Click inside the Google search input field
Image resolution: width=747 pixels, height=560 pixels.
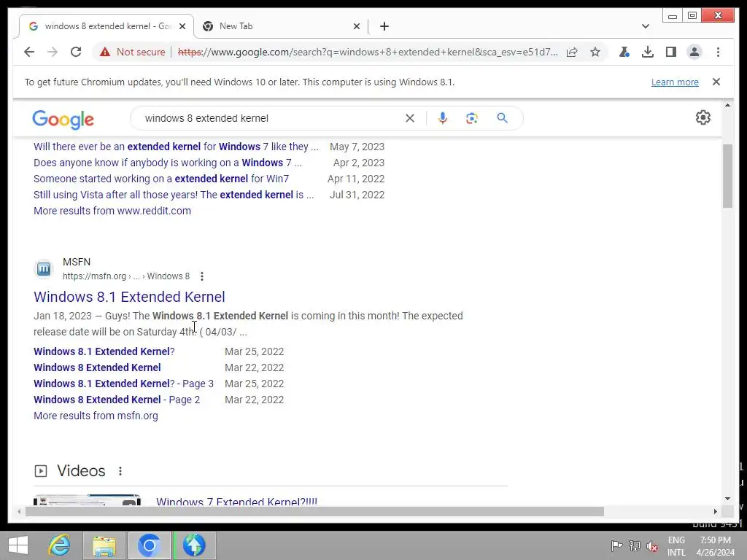coord(271,118)
